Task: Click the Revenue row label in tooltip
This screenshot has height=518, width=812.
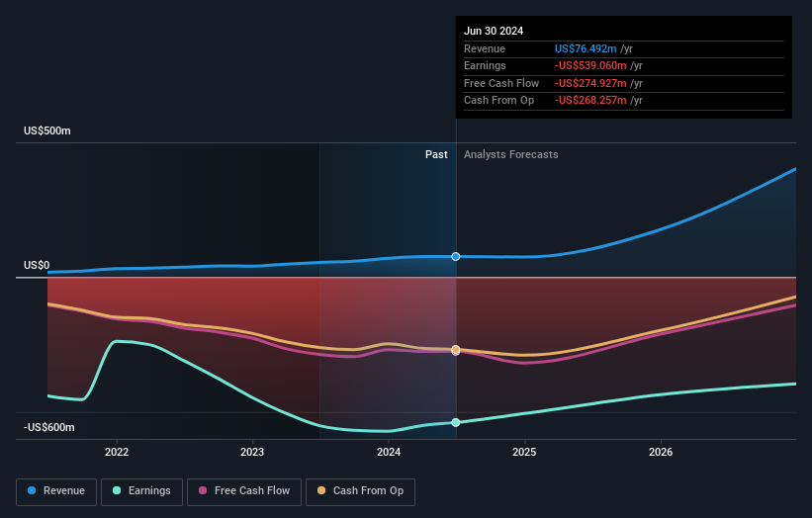Action: tap(485, 48)
